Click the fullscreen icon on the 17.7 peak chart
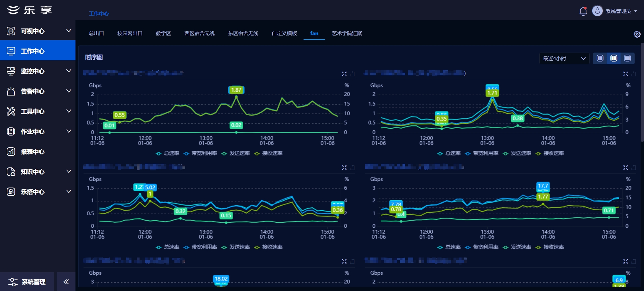This screenshot has width=644, height=291. tap(626, 167)
